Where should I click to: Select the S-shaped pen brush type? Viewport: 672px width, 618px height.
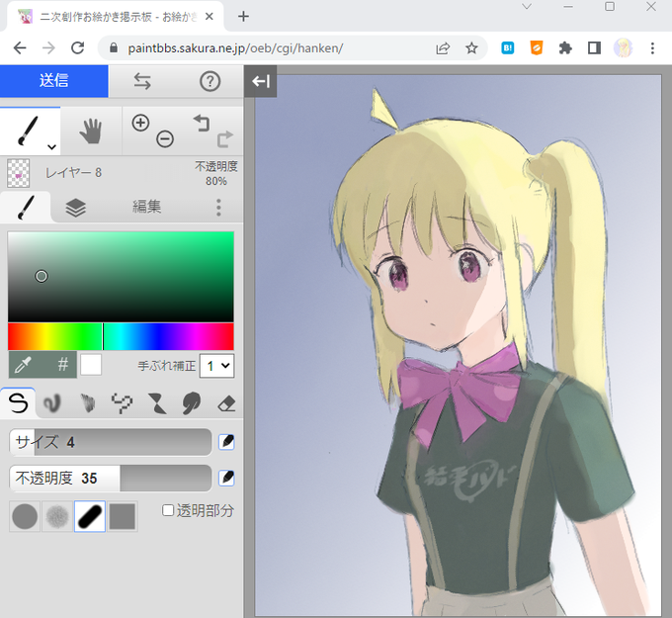point(18,403)
